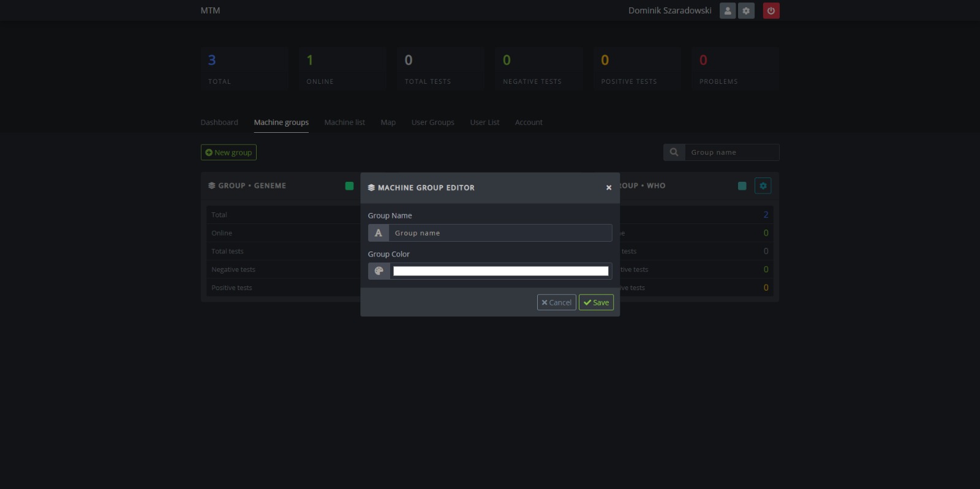Click the user profile icon in header
Viewport: 980px width, 489px height.
(727, 10)
